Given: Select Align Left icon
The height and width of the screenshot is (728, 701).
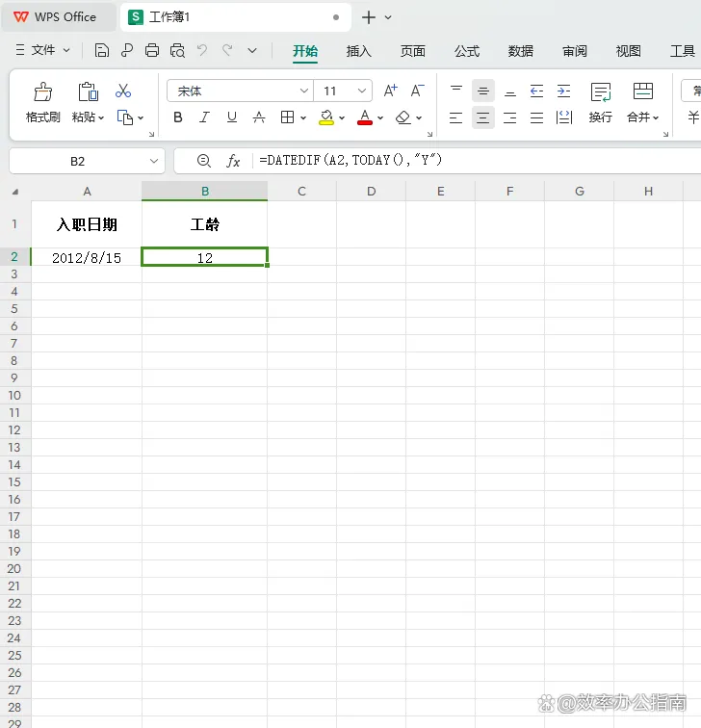Looking at the screenshot, I should [455, 117].
